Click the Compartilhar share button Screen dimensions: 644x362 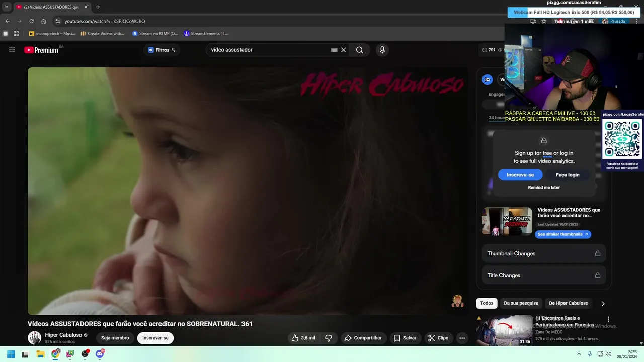[363, 338]
